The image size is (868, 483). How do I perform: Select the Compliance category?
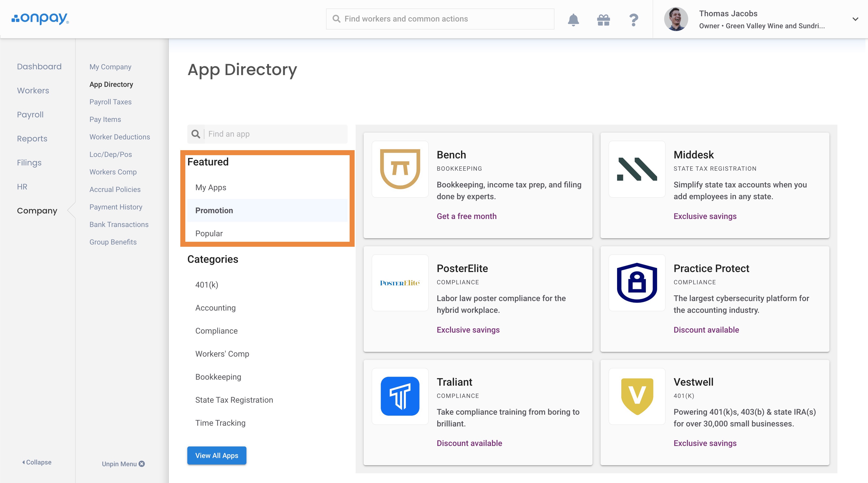coord(216,331)
